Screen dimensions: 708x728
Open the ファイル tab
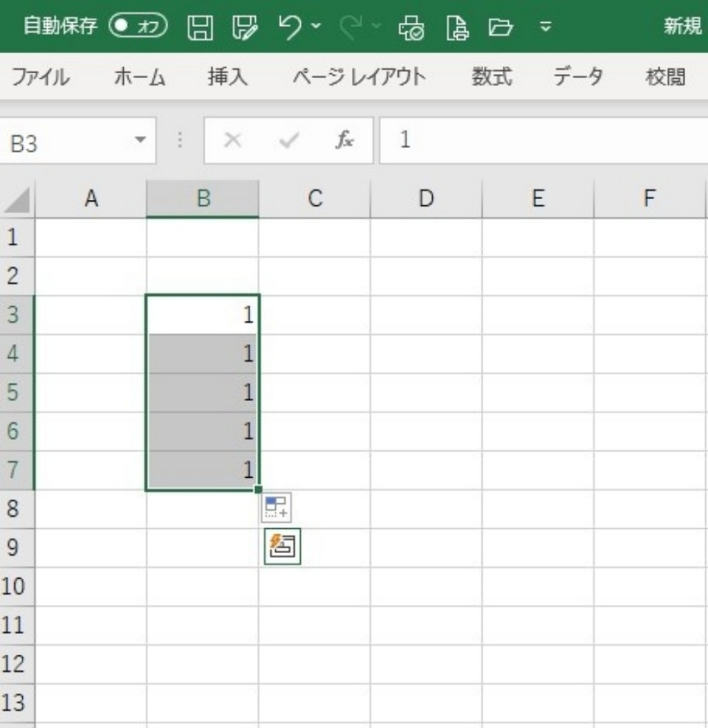click(x=41, y=77)
